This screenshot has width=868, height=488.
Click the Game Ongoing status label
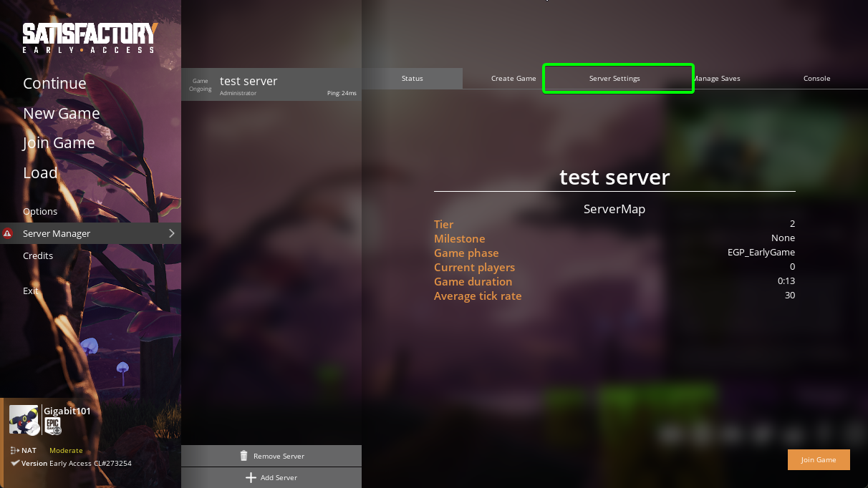201,85
